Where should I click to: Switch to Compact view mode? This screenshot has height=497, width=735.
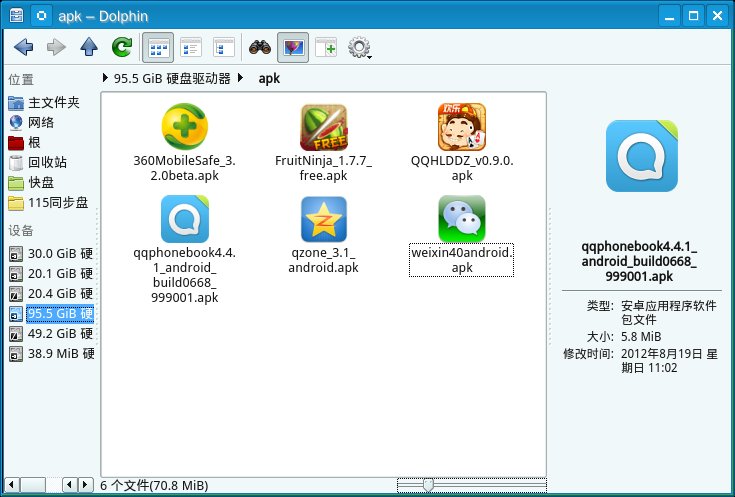[x=191, y=47]
